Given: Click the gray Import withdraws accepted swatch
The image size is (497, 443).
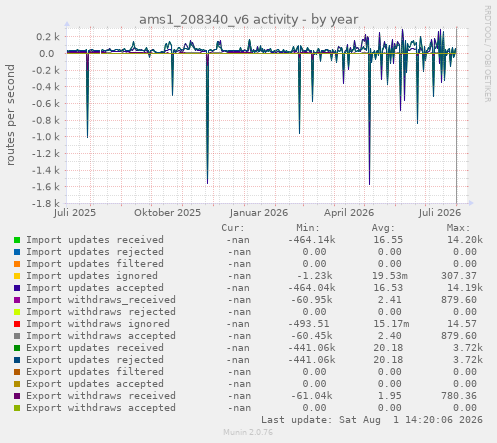Looking at the screenshot, I should click(x=17, y=336).
